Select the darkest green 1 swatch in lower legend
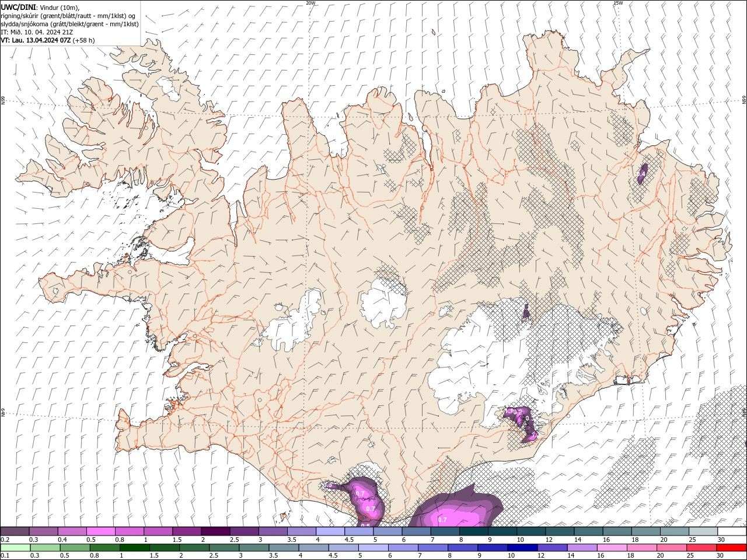747x560 pixels. [x=134, y=548]
